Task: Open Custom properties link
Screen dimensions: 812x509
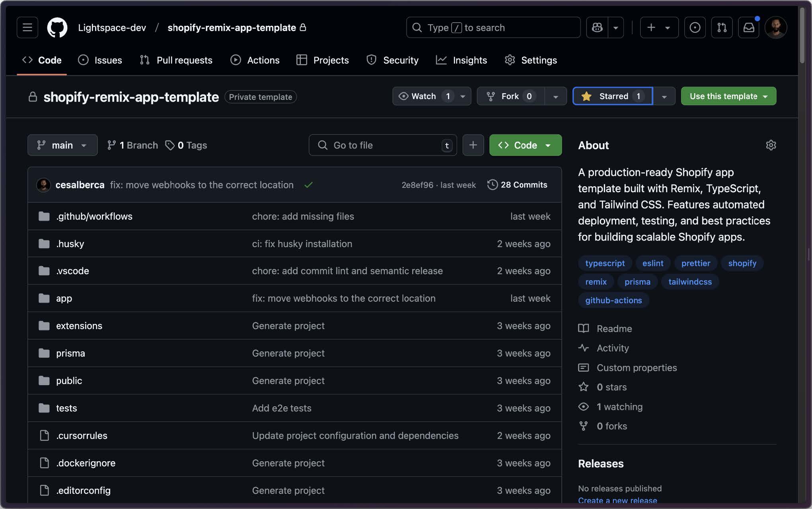Action: [x=627, y=368]
